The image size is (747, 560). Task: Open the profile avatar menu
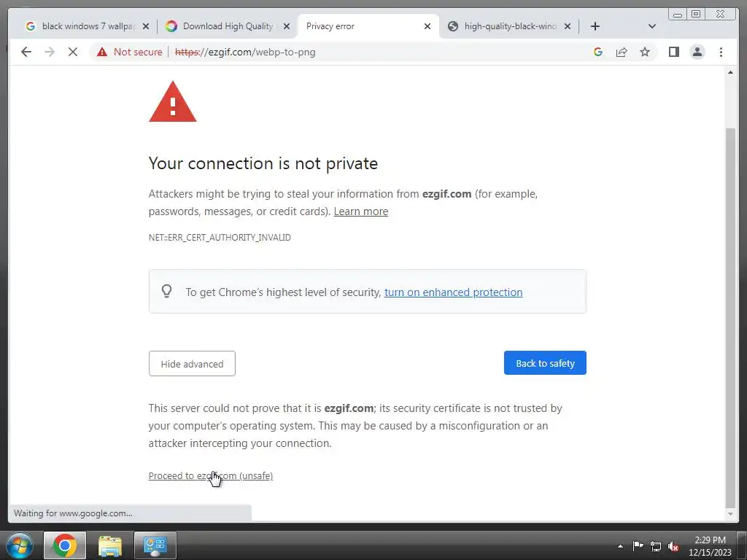tap(697, 52)
